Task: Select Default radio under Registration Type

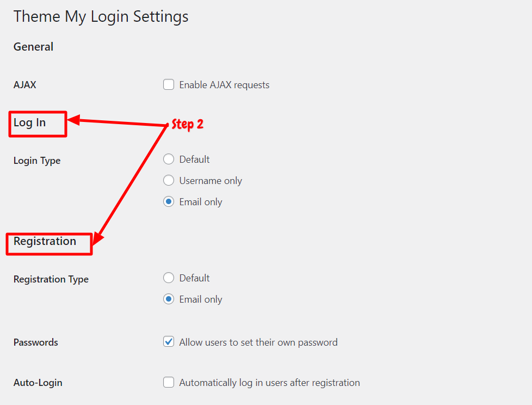Action: [169, 278]
